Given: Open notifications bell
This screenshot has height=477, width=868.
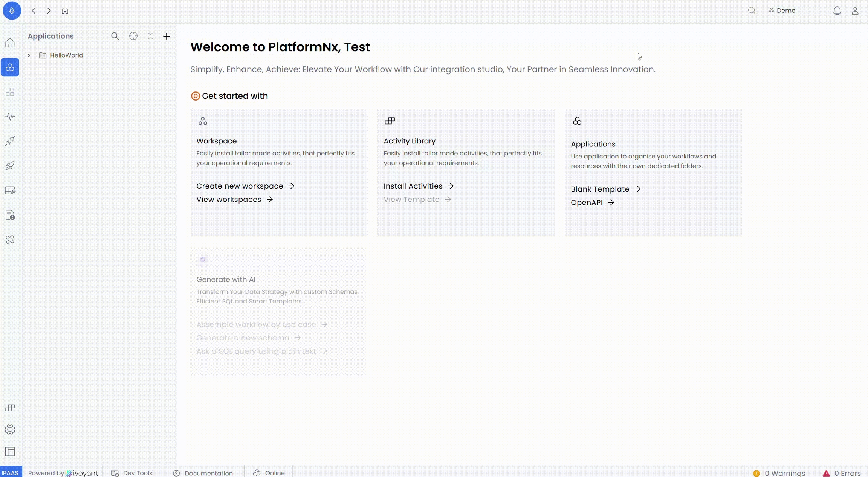Looking at the screenshot, I should point(837,11).
